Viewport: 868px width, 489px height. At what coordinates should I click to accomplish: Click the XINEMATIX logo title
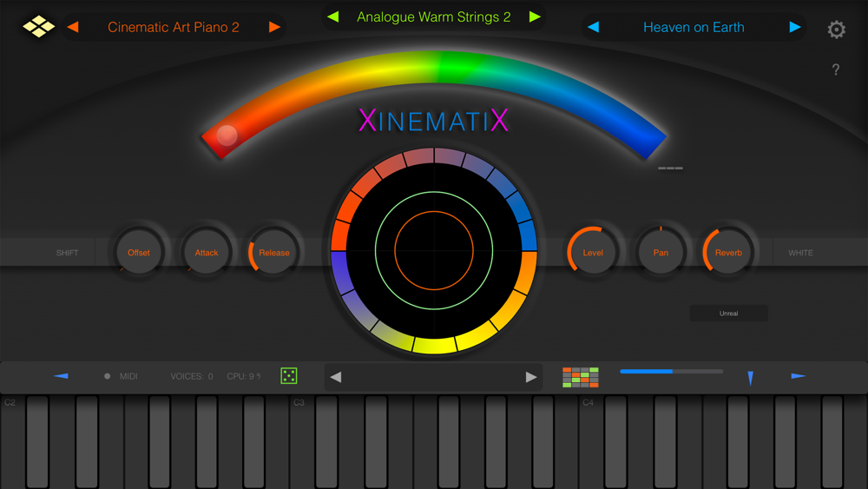click(433, 120)
